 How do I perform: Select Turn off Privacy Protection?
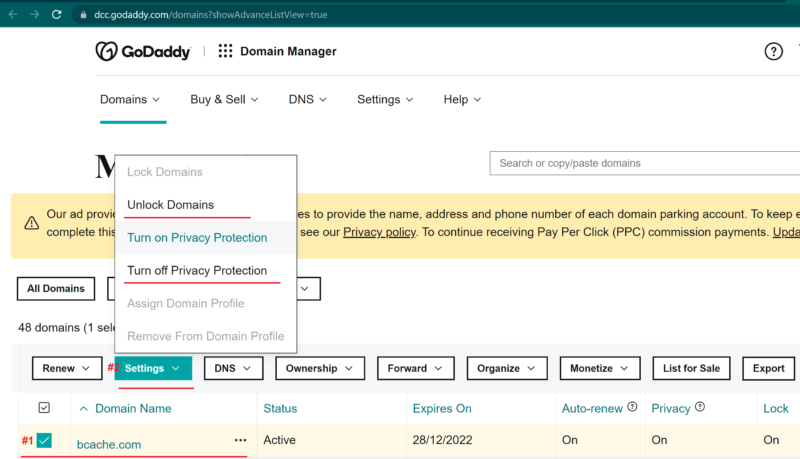(x=197, y=271)
